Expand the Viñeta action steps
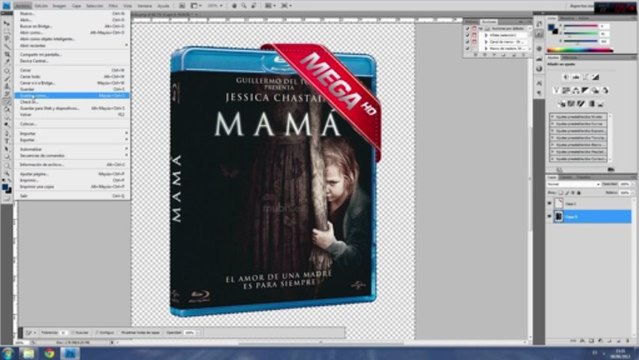The image size is (639, 360). [x=486, y=35]
